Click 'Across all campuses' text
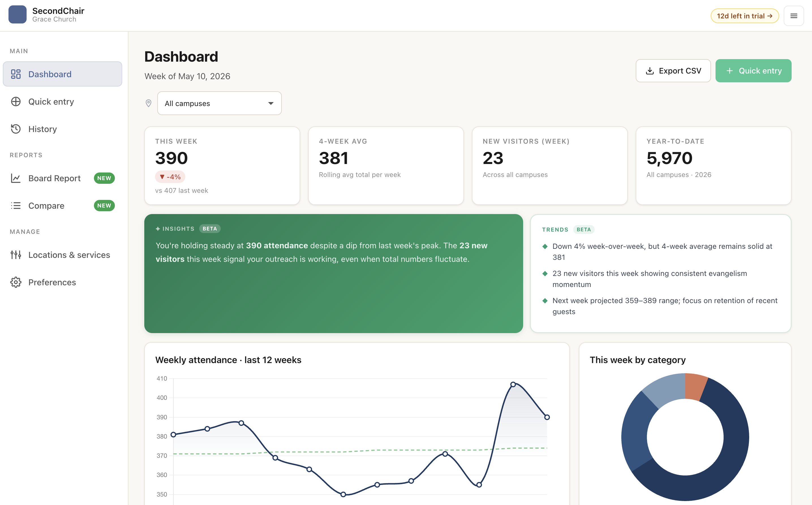812x505 pixels. [515, 175]
